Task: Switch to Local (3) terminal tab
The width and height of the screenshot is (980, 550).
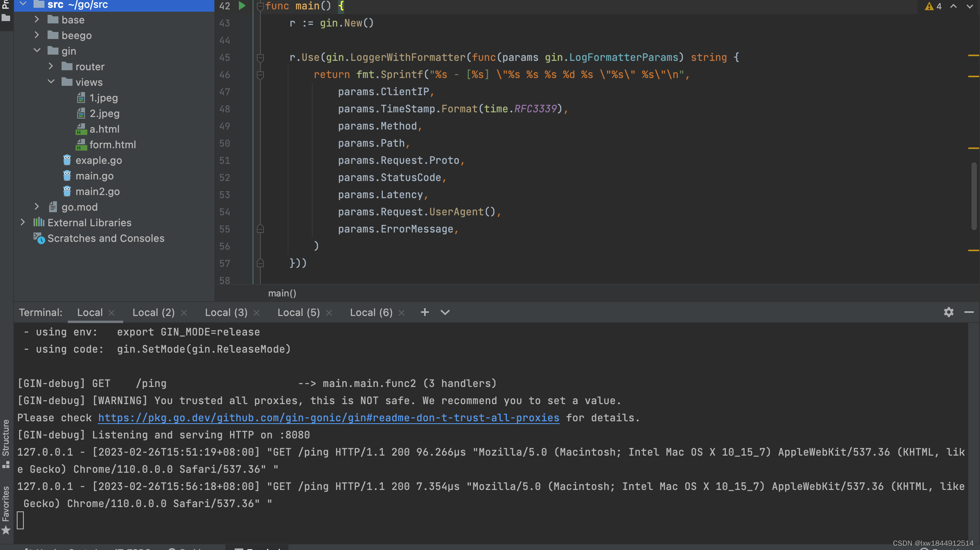Action: [226, 312]
